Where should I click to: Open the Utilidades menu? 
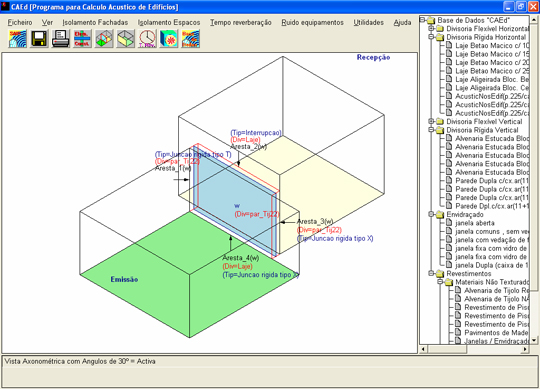(368, 22)
